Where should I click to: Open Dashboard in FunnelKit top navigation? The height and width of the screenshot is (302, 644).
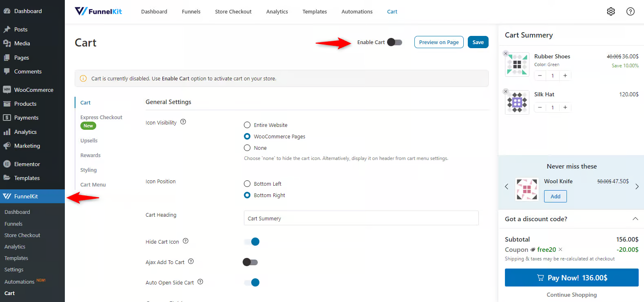(x=154, y=11)
